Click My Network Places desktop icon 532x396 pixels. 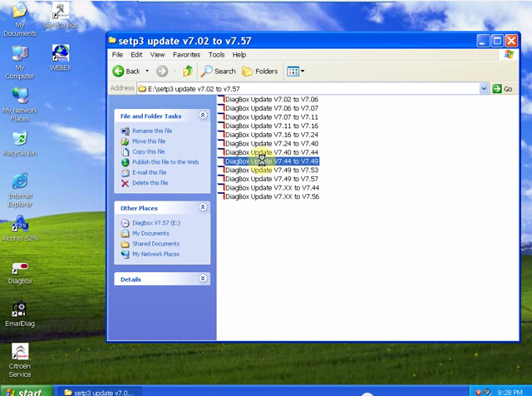pos(20,105)
